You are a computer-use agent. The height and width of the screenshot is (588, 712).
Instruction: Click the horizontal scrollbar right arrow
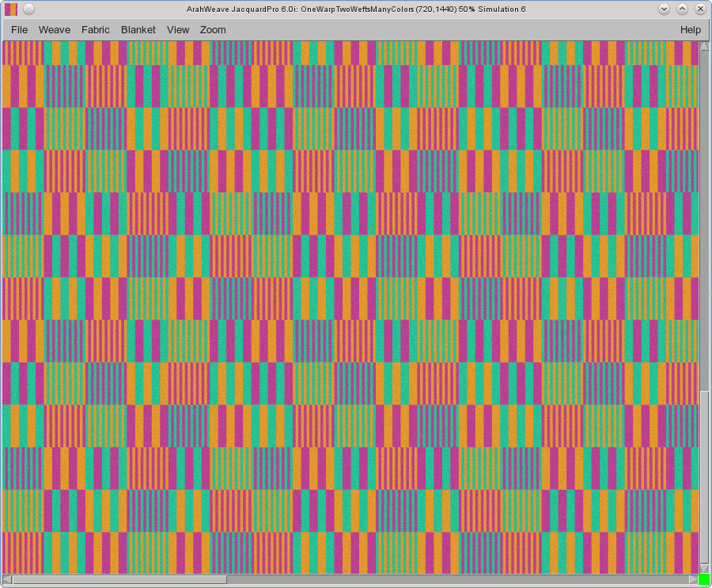693,579
